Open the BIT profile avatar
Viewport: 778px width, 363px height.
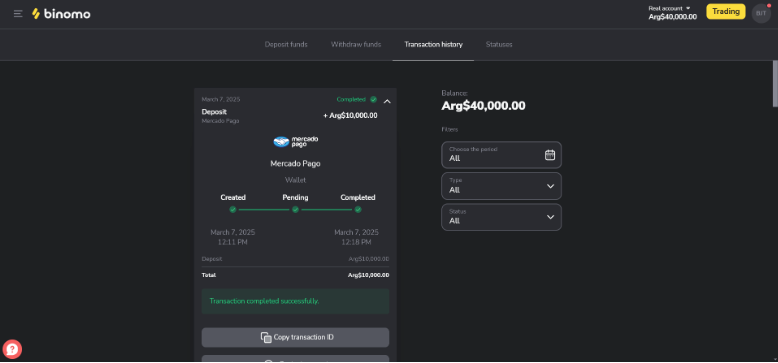click(x=761, y=13)
